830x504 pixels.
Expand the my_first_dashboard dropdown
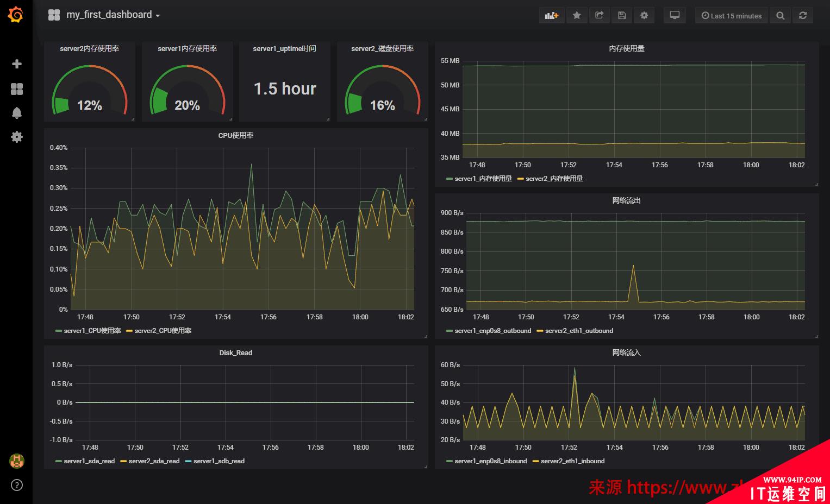click(x=113, y=15)
